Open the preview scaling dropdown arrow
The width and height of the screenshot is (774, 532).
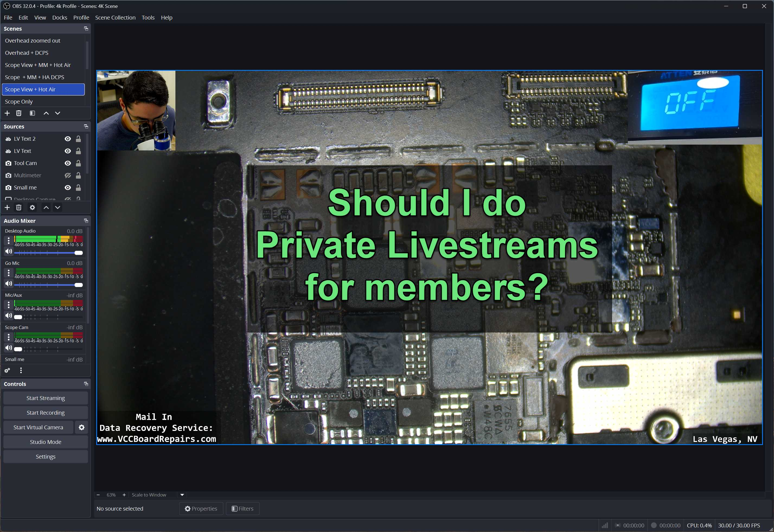[x=182, y=495]
